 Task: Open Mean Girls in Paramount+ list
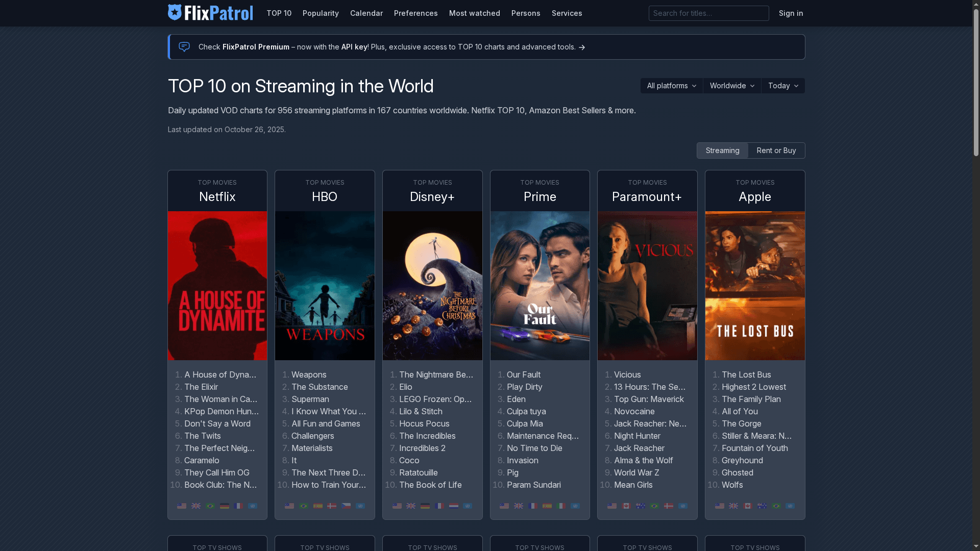click(633, 485)
